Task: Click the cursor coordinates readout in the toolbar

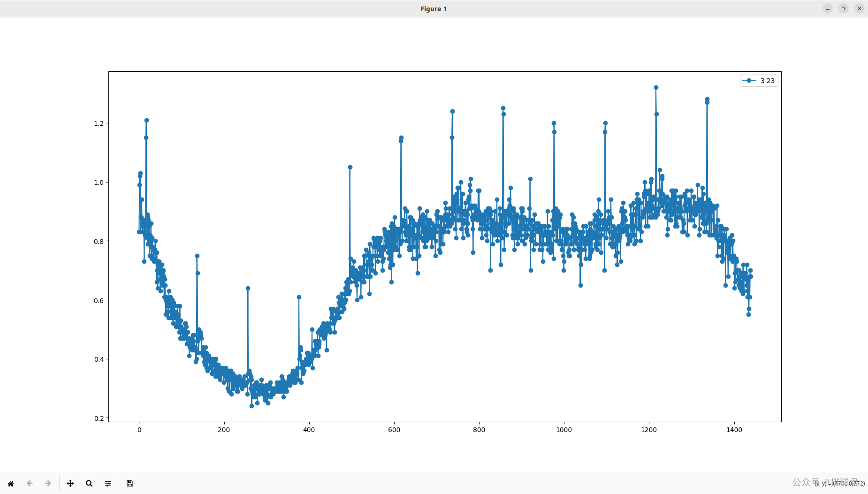Action: [x=839, y=483]
